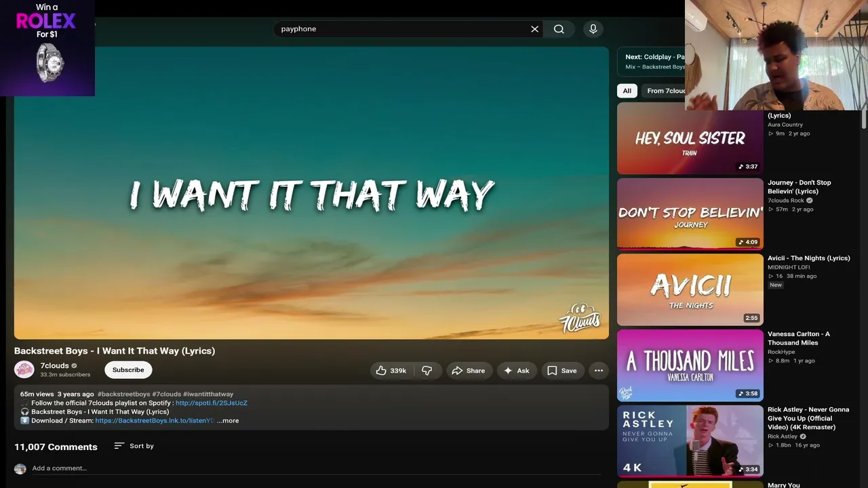Open the Ask AI assistant button
868x488 pixels.
coord(516,371)
